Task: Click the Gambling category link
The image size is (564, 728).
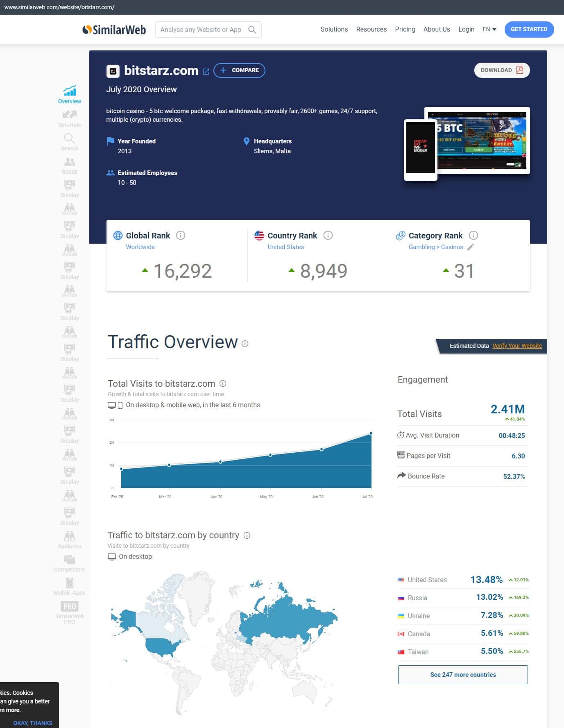Action: point(421,247)
